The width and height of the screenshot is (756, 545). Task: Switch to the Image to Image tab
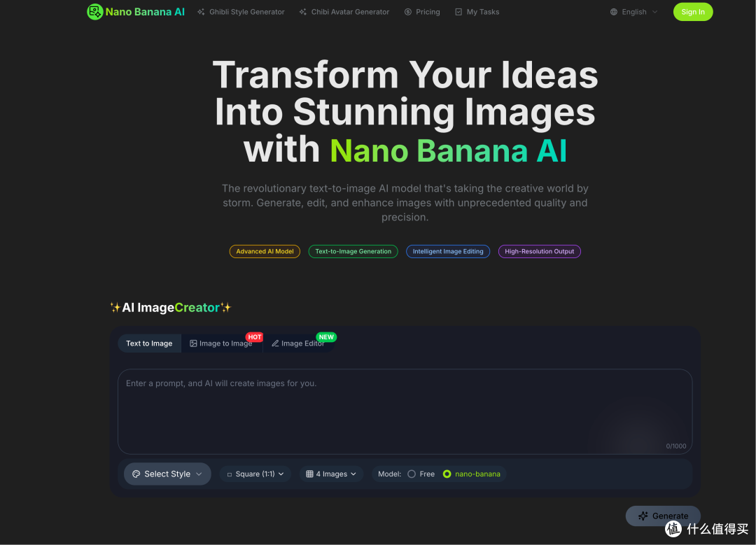pyautogui.click(x=221, y=344)
